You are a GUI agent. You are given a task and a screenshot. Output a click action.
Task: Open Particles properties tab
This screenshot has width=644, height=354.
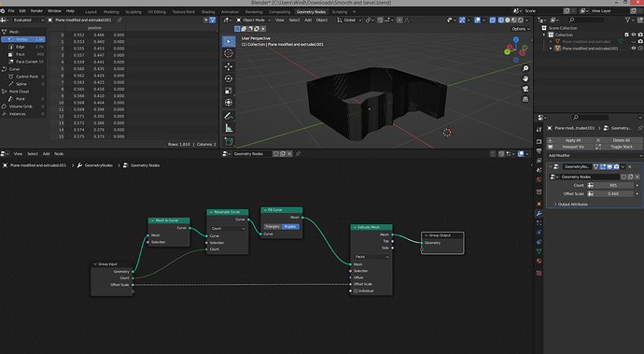pyautogui.click(x=539, y=223)
